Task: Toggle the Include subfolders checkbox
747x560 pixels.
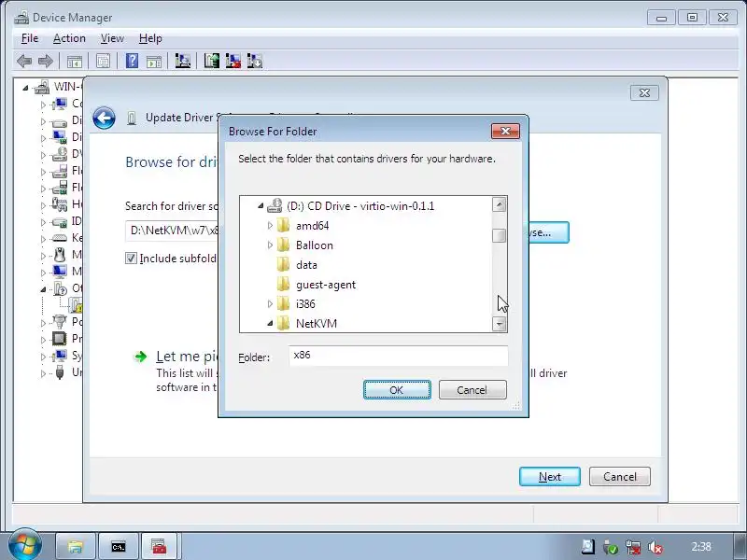Action: 131,259
